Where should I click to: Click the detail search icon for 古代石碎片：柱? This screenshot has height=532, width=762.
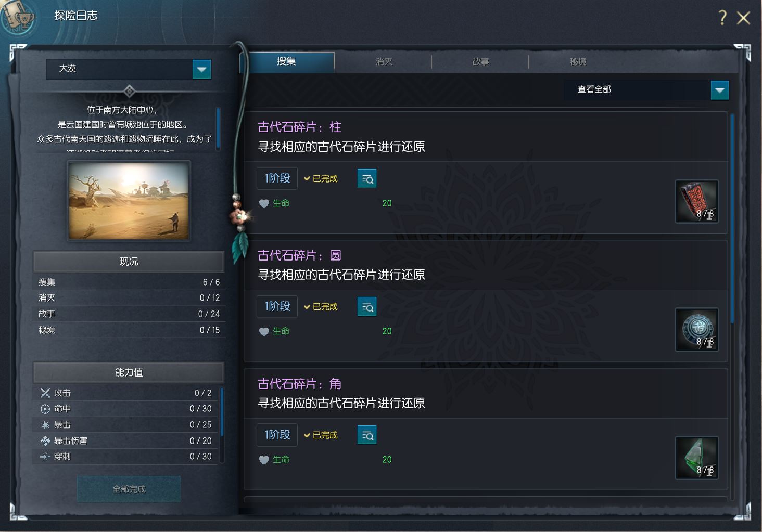[367, 178]
